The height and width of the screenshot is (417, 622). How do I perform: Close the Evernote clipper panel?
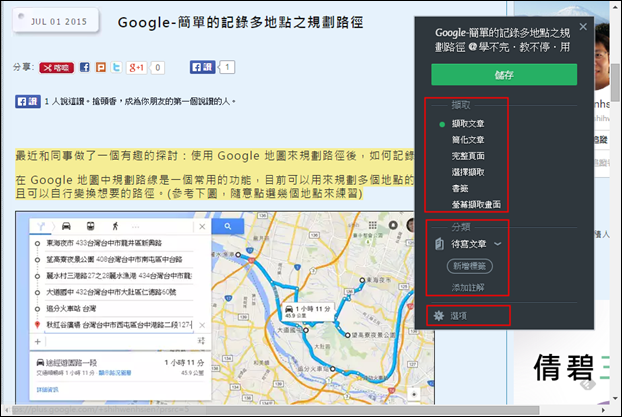tap(583, 27)
